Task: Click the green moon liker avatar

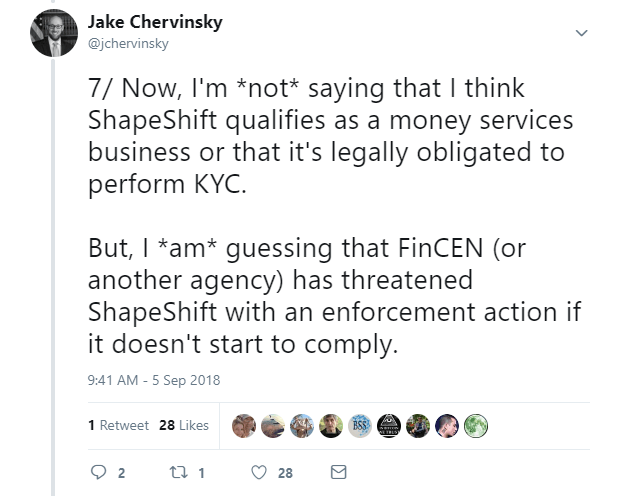Action: (x=474, y=425)
